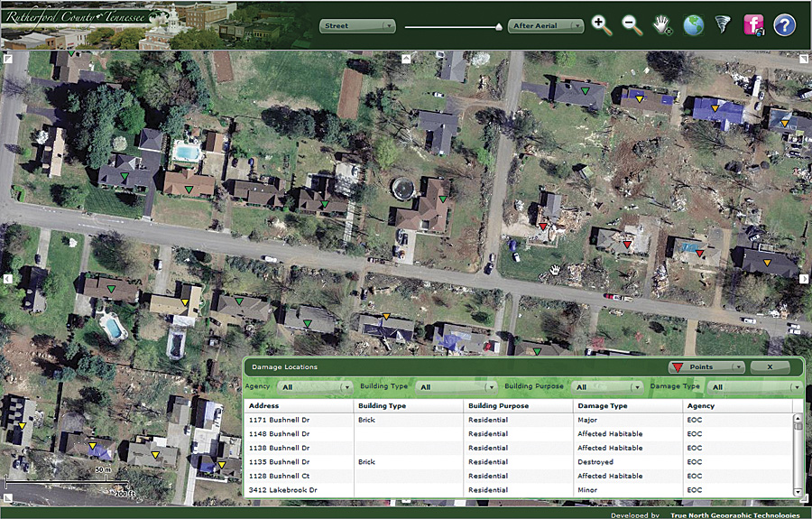Click the imagery transparency slider handle
The image size is (812, 519).
[499, 26]
